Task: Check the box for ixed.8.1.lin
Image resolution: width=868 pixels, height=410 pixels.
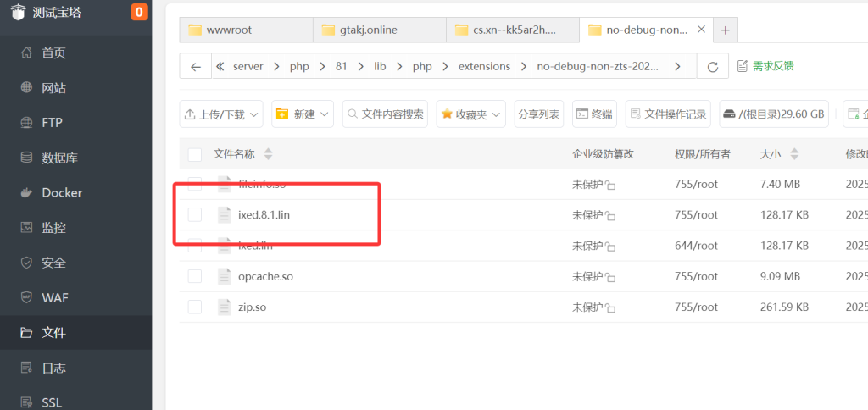Action: coord(195,215)
